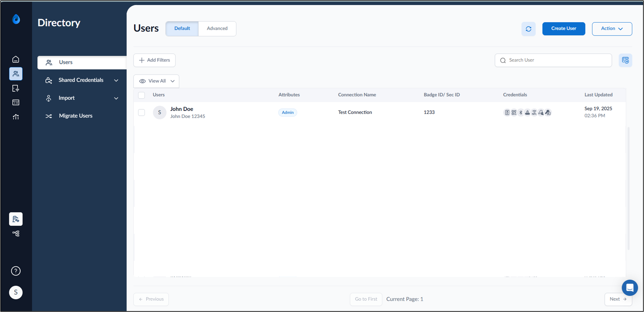Viewport: 644px width, 312px height.
Task: Click the Previous page button
Action: [151, 299]
